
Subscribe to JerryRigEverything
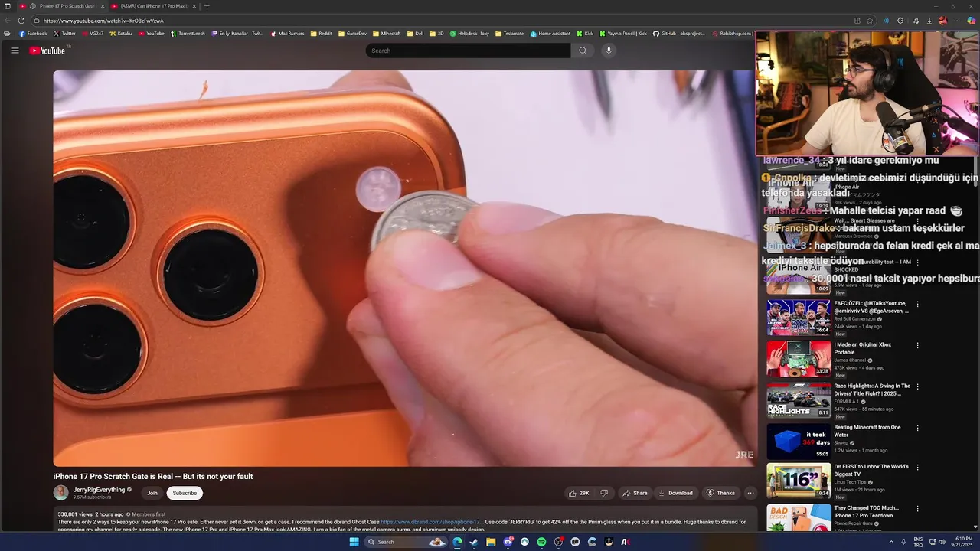(x=185, y=493)
